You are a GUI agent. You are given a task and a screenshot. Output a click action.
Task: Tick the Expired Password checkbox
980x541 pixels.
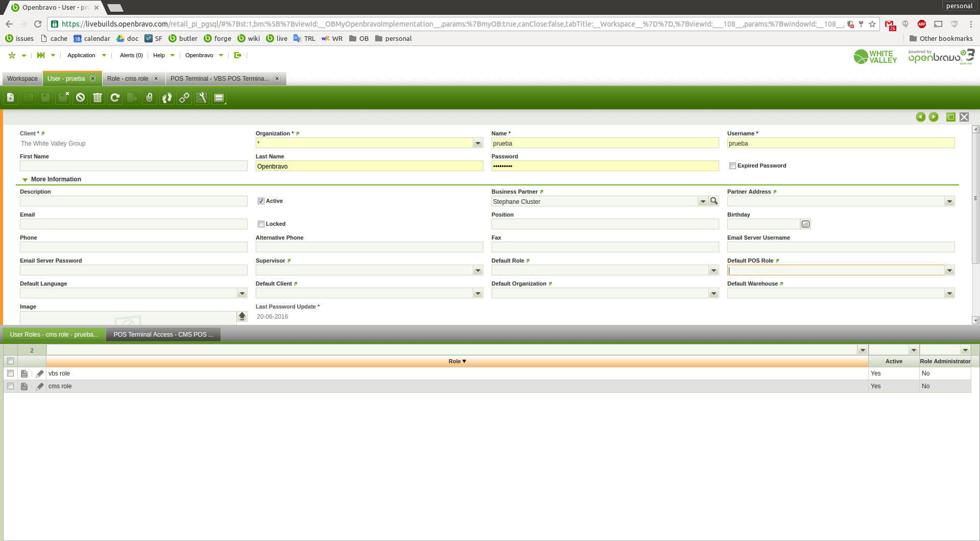732,166
